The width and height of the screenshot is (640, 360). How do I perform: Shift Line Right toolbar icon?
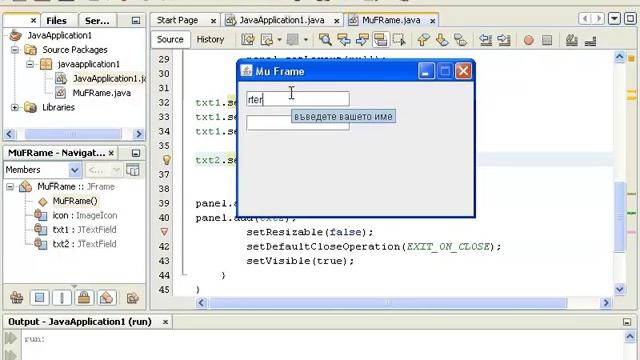504,40
